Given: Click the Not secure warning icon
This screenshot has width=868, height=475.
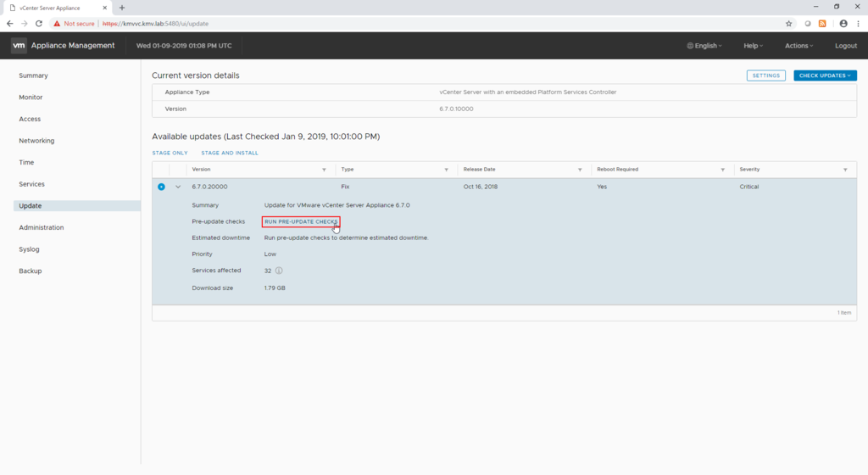Looking at the screenshot, I should tap(57, 24).
